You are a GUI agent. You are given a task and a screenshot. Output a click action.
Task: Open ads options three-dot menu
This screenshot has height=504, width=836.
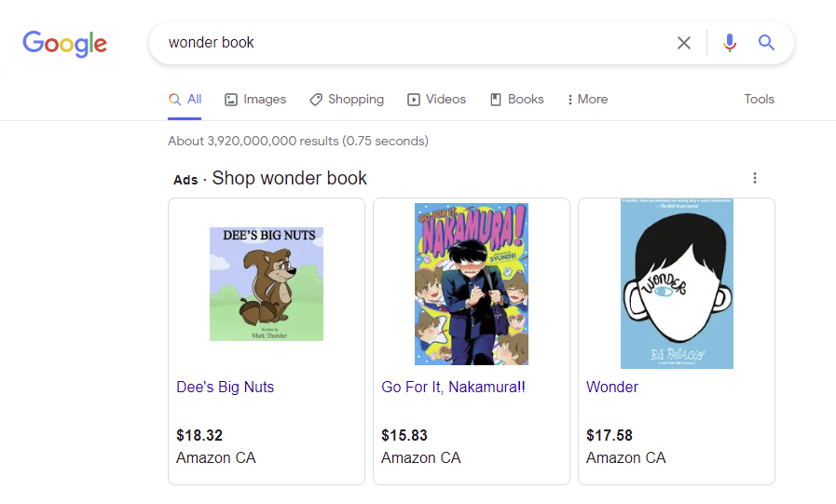755,178
